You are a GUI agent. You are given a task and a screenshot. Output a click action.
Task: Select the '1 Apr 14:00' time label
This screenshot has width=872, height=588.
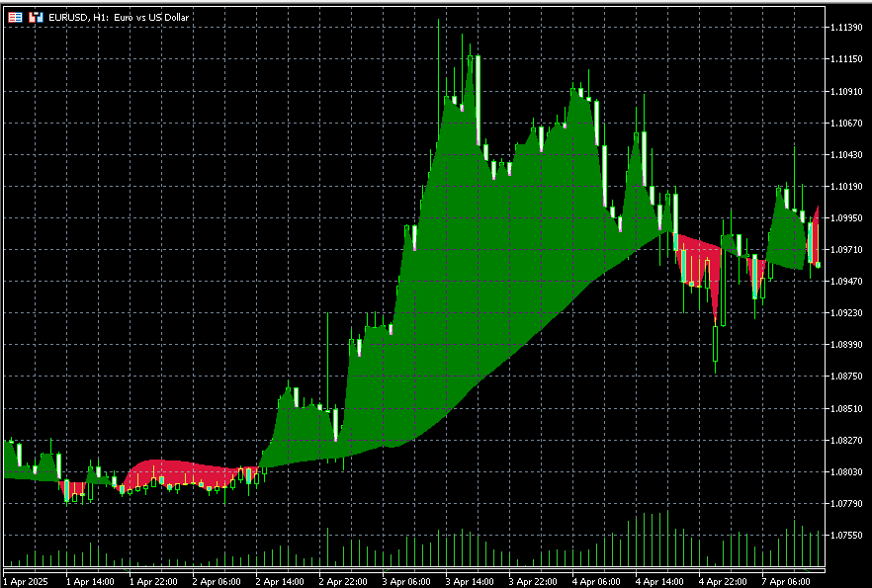click(90, 581)
